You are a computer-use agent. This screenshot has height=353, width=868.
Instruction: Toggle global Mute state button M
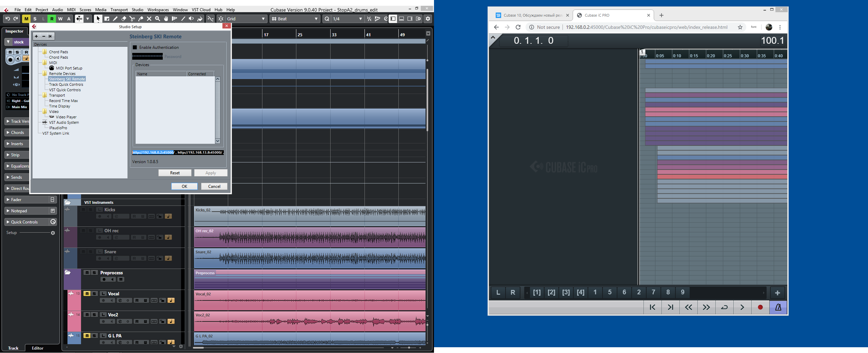tap(26, 19)
